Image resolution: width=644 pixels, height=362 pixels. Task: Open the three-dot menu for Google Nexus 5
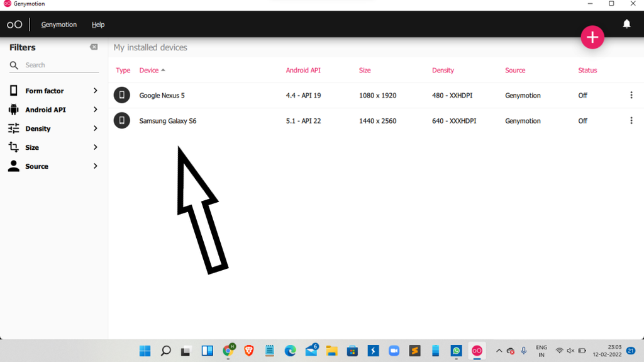631,95
